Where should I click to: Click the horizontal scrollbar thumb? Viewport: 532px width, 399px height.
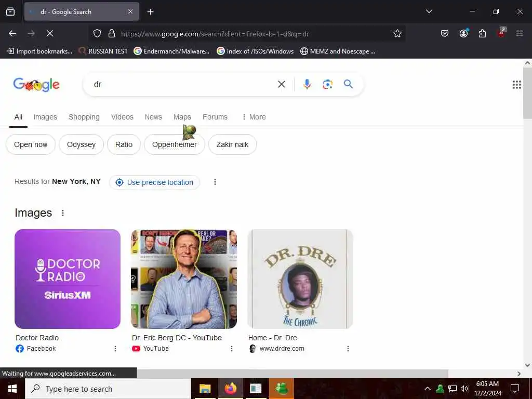292,374
